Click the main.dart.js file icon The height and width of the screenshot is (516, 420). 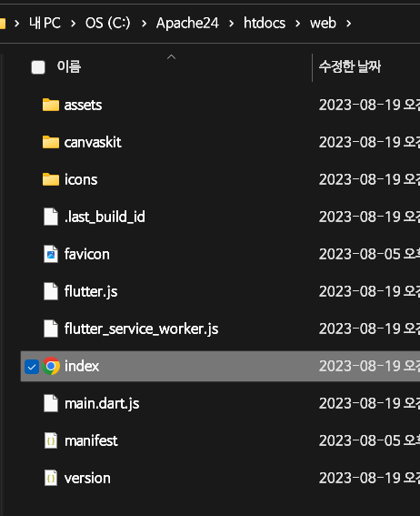pyautogui.click(x=51, y=403)
